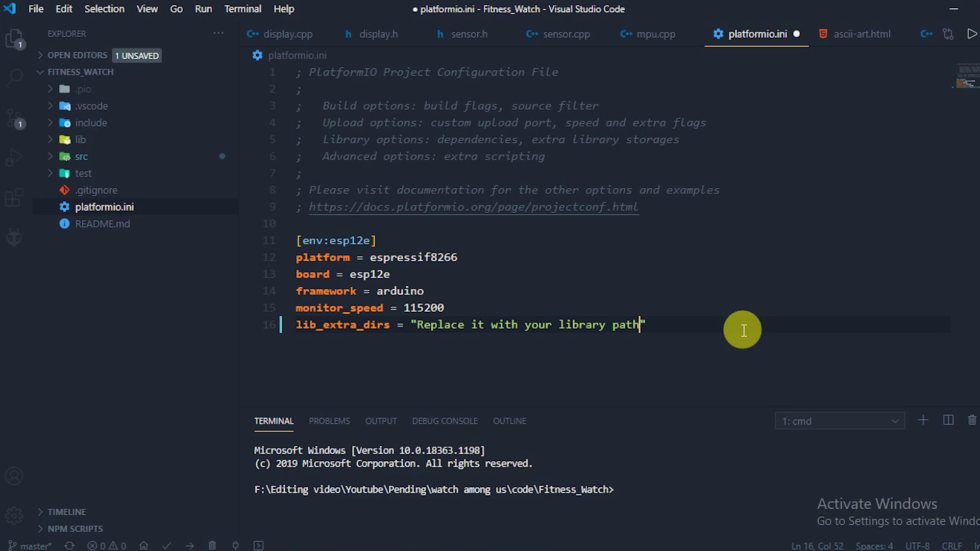This screenshot has width=980, height=551.
Task: Open the 1: cmd terminal dropdown
Action: 840,421
